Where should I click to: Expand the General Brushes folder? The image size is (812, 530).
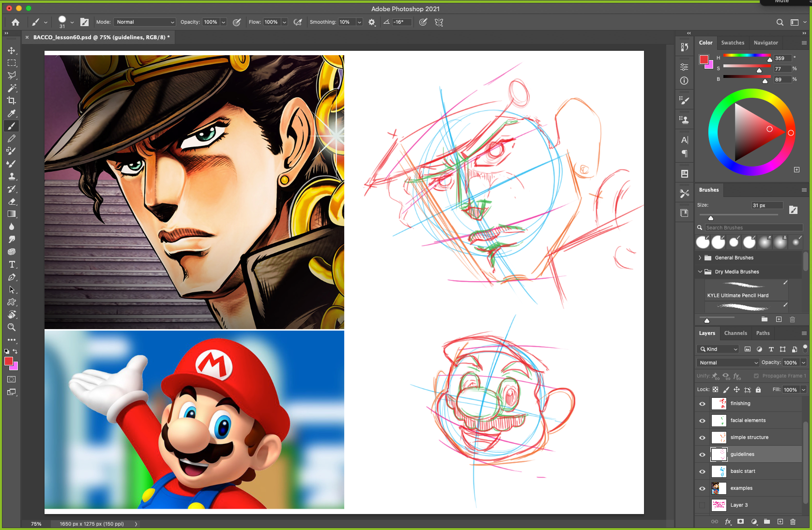pos(700,258)
